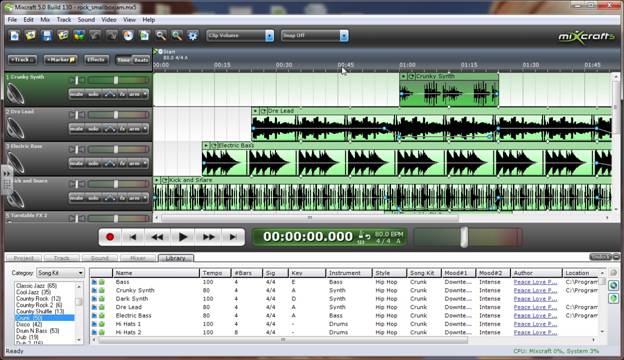Open the Video menu
The height and width of the screenshot is (360, 624).
109,19
